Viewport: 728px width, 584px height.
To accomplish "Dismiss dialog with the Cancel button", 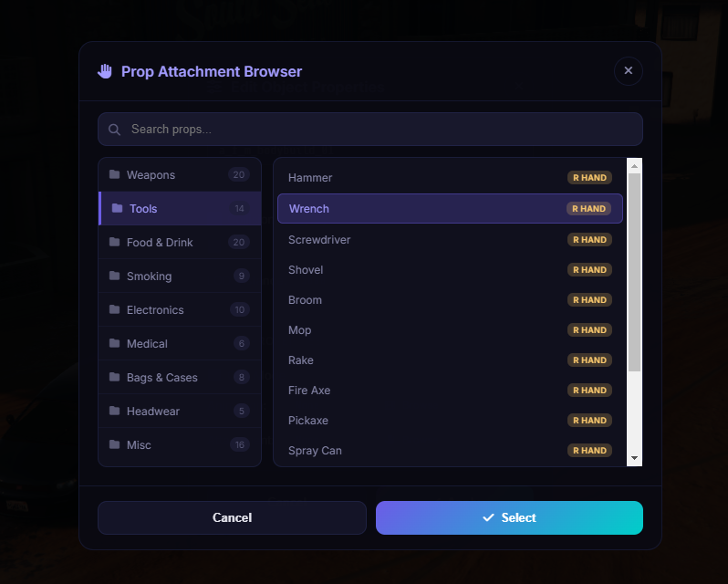I will (x=232, y=517).
